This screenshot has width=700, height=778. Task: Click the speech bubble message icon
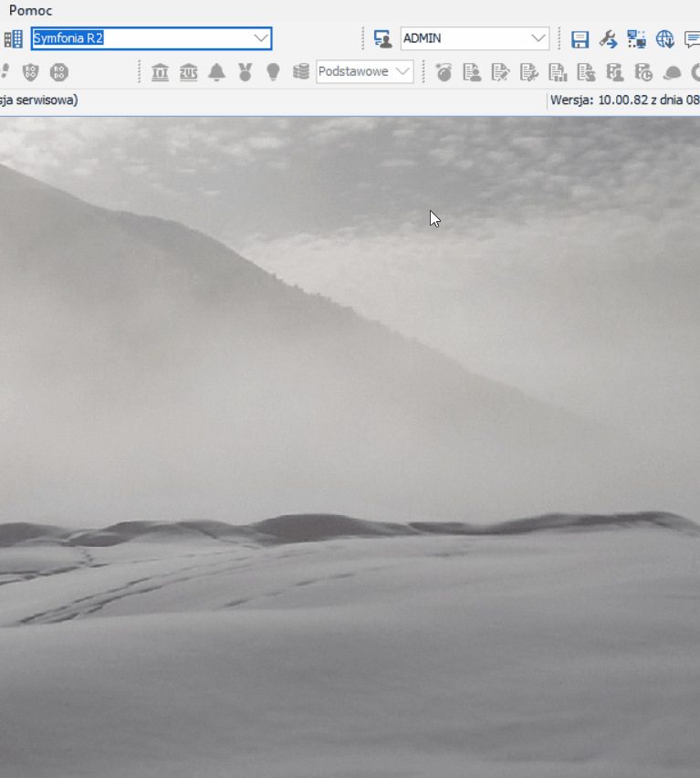(x=692, y=38)
